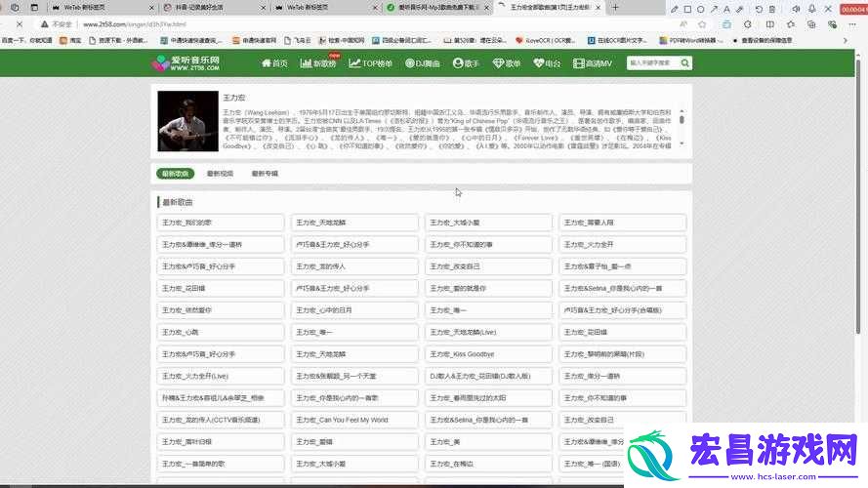Open the PDF转Word转换器 bookmark

691,40
